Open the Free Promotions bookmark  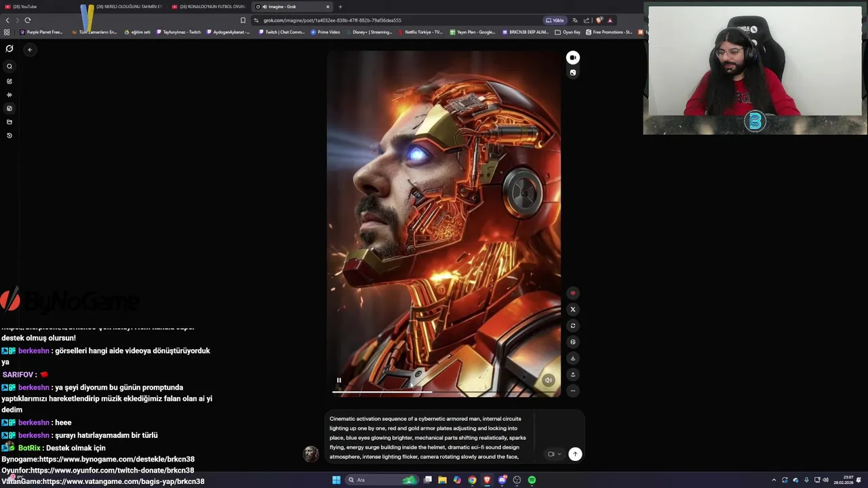click(609, 32)
